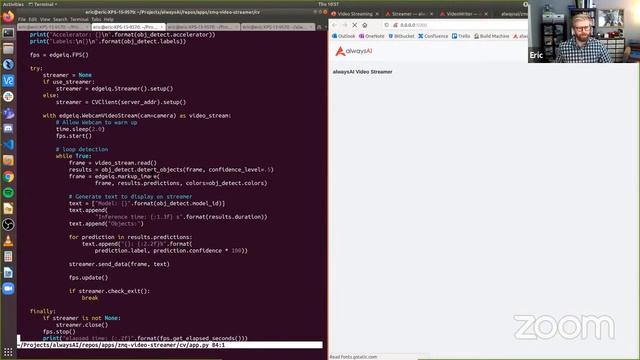Open Firefox from the Ubuntu dock
The width and height of the screenshot is (640, 360).
tap(8, 17)
